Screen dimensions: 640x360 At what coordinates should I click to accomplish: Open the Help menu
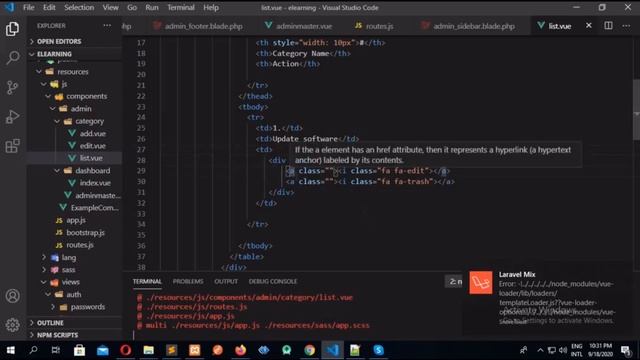coord(211,7)
